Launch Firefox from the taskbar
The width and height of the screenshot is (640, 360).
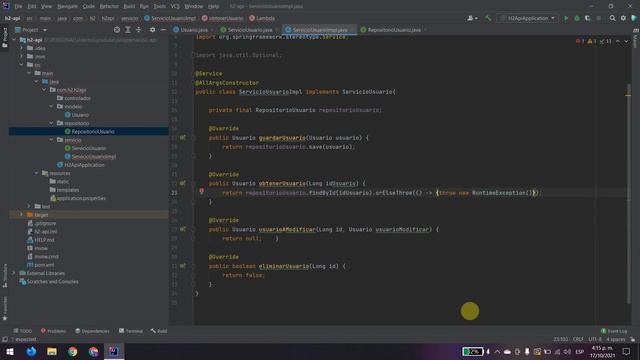(x=31, y=351)
